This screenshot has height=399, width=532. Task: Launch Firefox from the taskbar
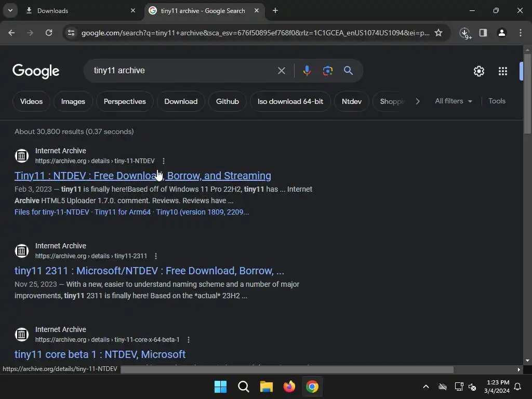coord(289,387)
